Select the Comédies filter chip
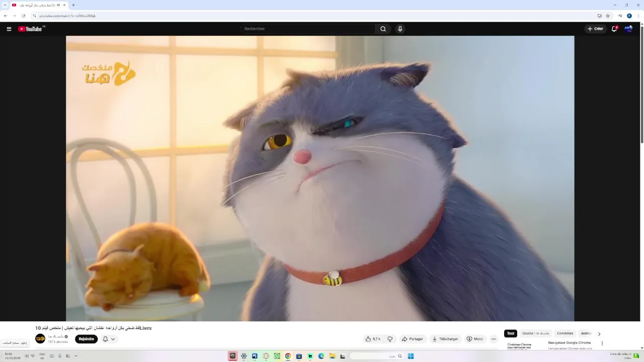Viewport: 644px width, 362px height. [x=565, y=333]
